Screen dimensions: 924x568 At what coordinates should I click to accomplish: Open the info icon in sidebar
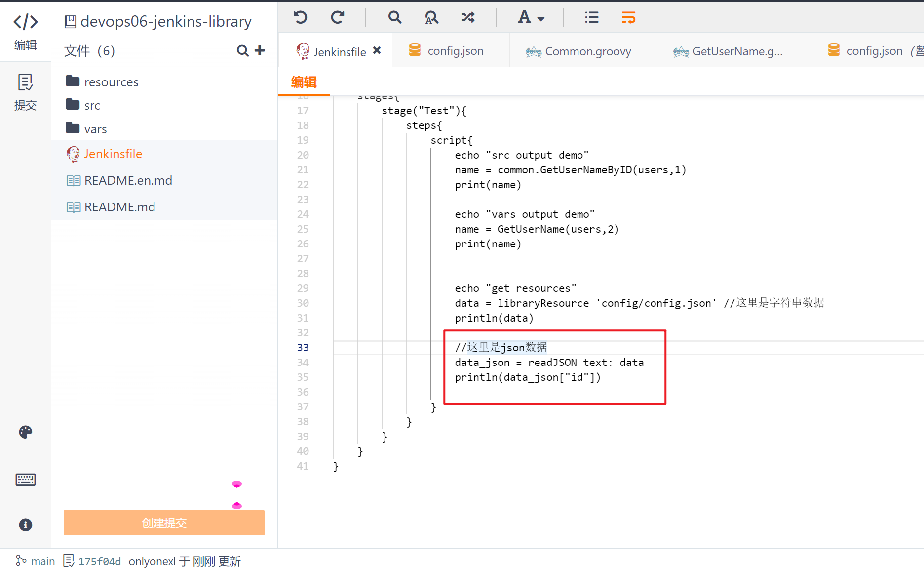(26, 525)
